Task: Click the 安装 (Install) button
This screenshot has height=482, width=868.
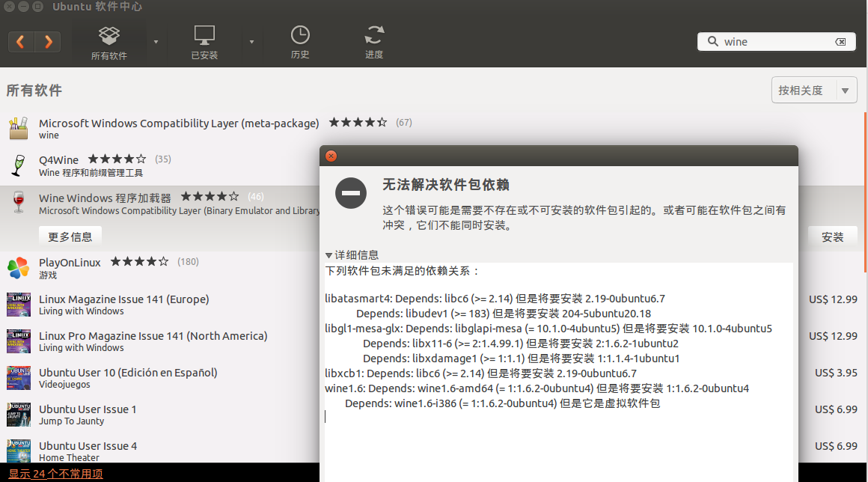Action: click(x=833, y=237)
